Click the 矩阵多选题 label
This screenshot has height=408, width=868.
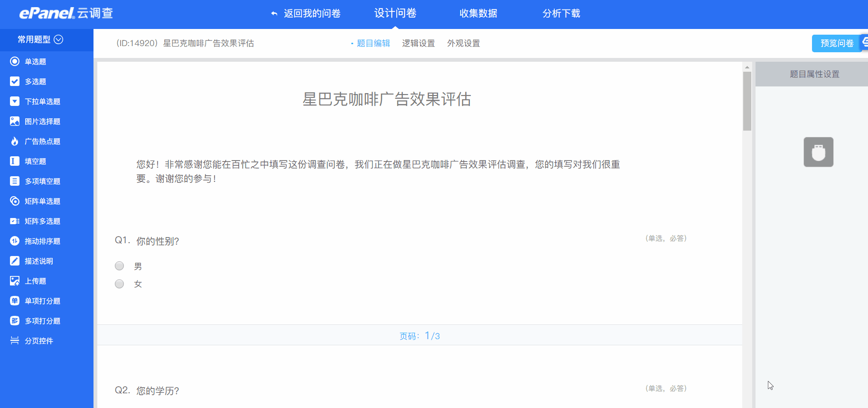click(x=42, y=221)
